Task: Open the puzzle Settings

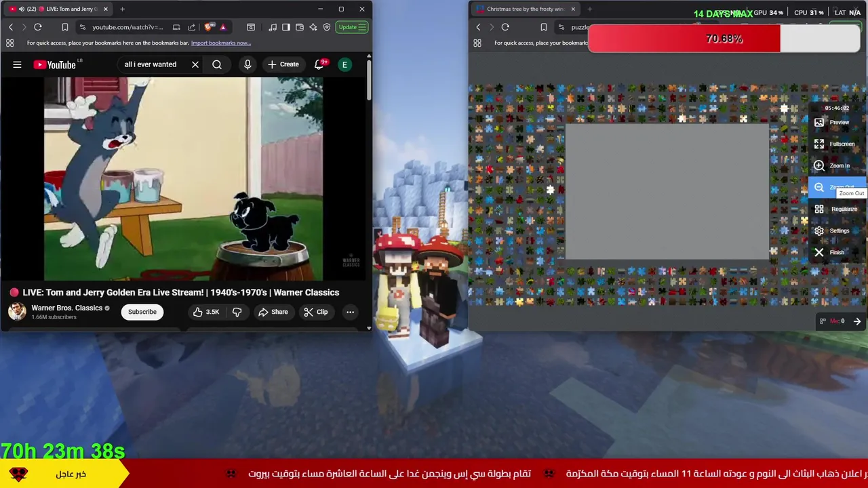Action: click(x=837, y=231)
